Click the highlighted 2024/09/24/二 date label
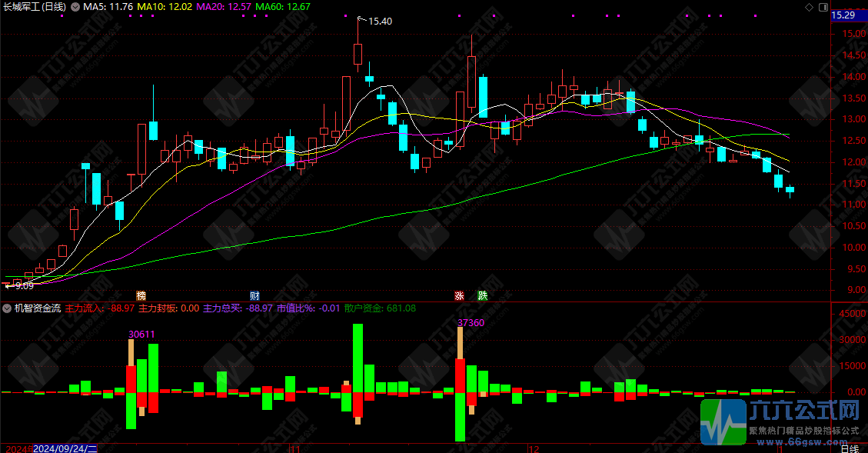Image resolution: width=868 pixels, height=453 pixels. pos(65,448)
